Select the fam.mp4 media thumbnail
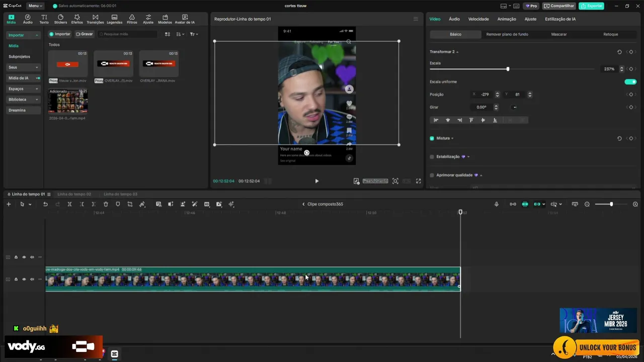The width and height of the screenshot is (644, 362). click(x=68, y=102)
